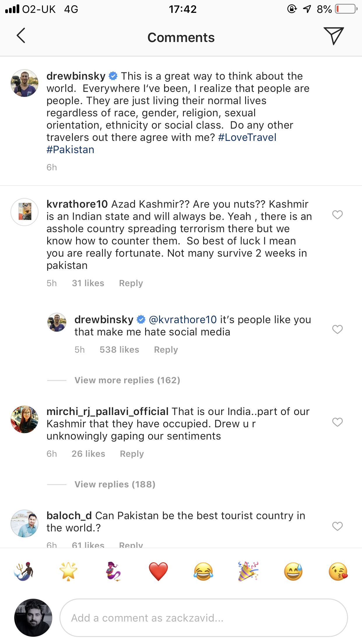Image resolution: width=362 pixels, height=644 pixels.
Task: Tap the back arrow icon
Action: click(x=21, y=36)
